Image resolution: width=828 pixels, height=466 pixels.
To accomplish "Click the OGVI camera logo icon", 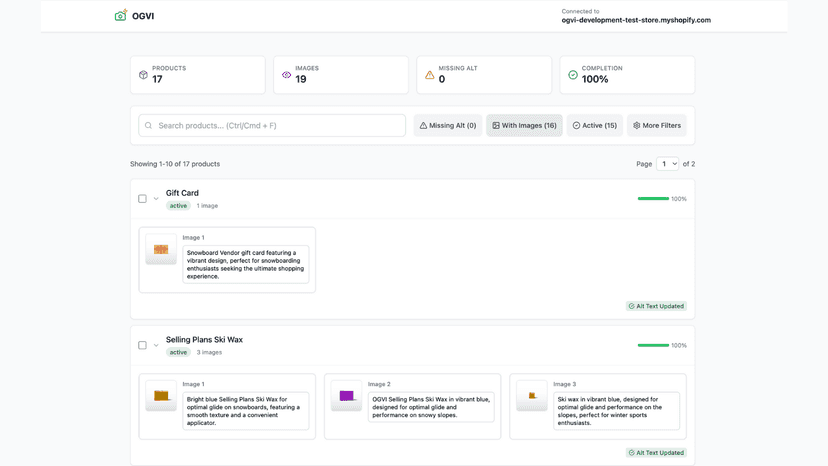I will tap(121, 15).
